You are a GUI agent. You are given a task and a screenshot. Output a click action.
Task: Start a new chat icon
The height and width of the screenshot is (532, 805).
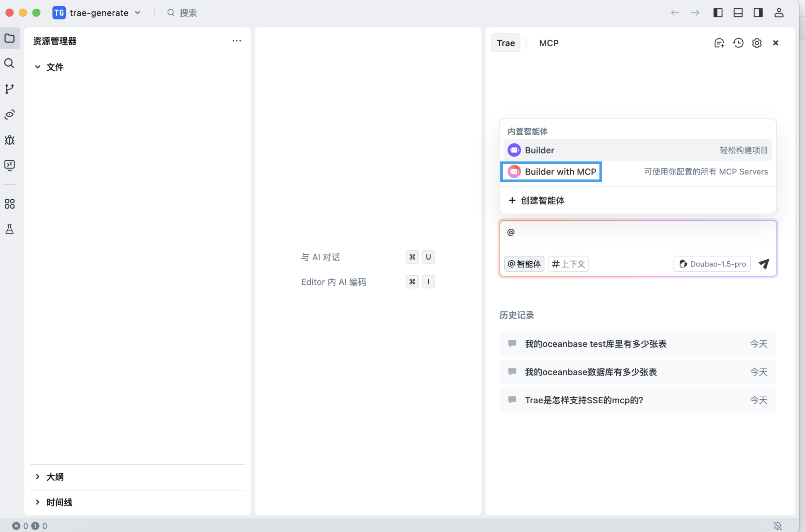[x=719, y=43]
